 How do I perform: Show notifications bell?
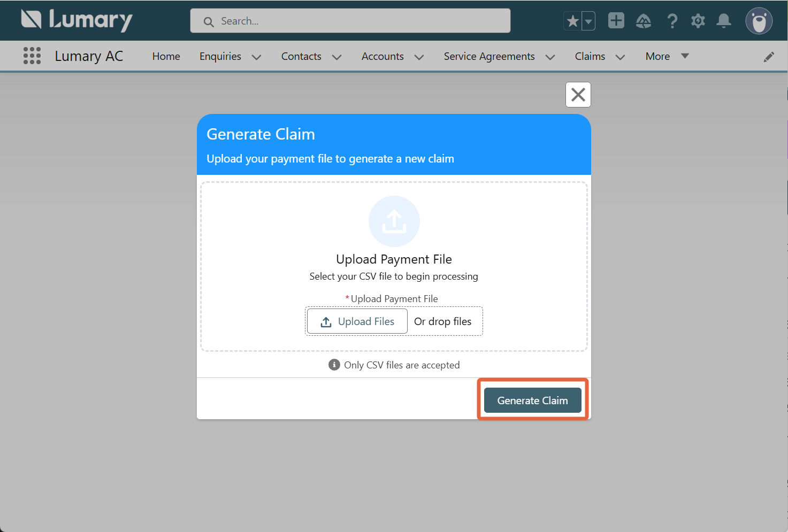coord(724,21)
